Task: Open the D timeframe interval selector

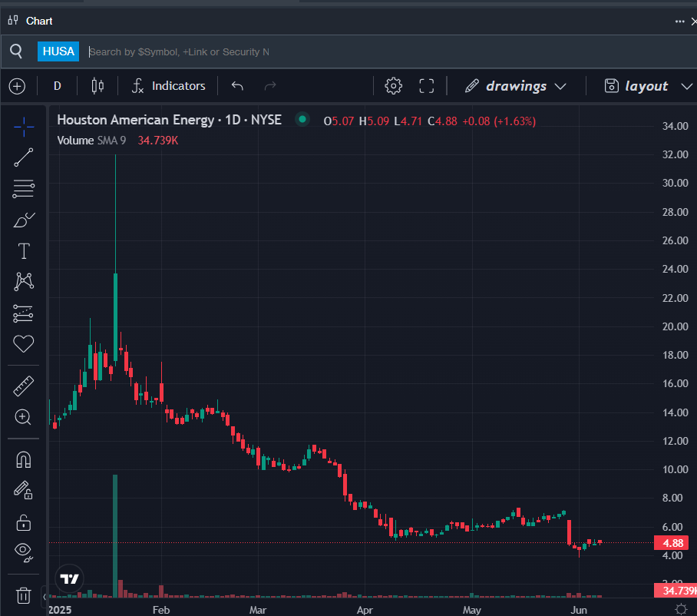Action: [x=58, y=86]
